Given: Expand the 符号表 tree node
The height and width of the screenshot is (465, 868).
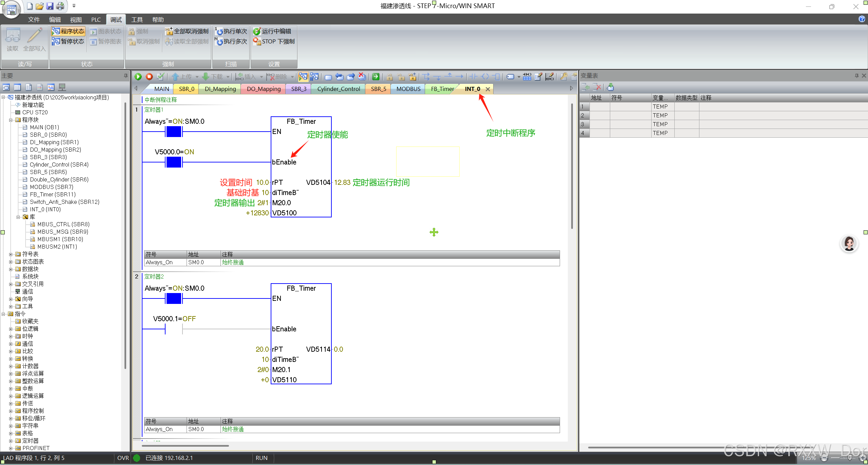Looking at the screenshot, I should [x=11, y=254].
